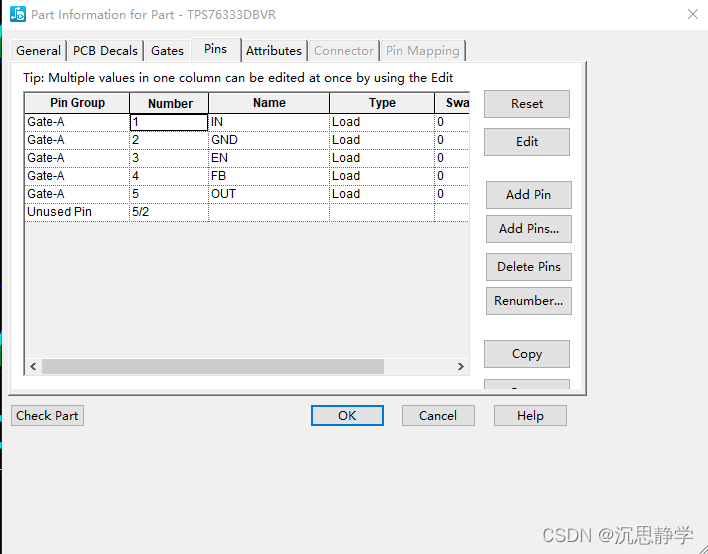Click the PADS app icon in title bar

pyautogui.click(x=18, y=14)
